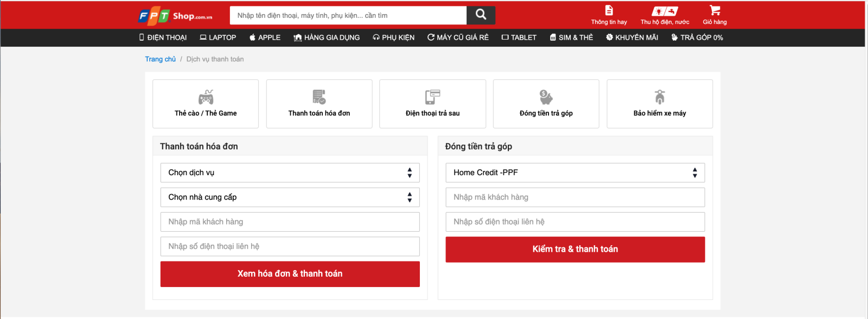Click the Xem hóa đơn & thanh toán button
The height and width of the screenshot is (319, 868).
(x=290, y=274)
